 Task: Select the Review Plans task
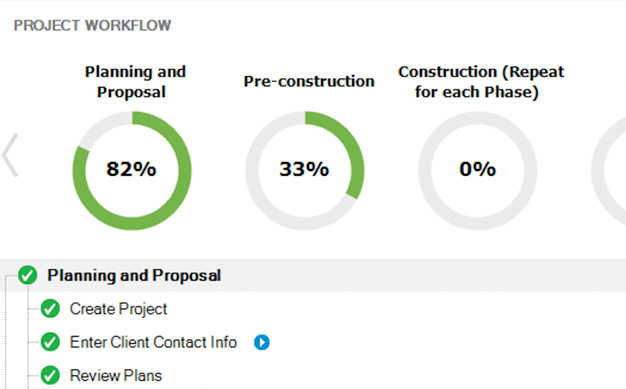pos(116,375)
